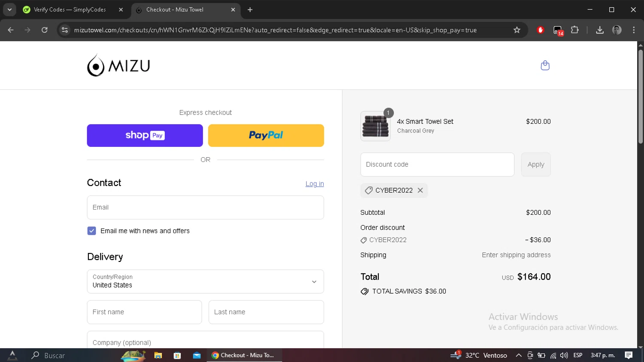Focus the First name field

click(144, 312)
